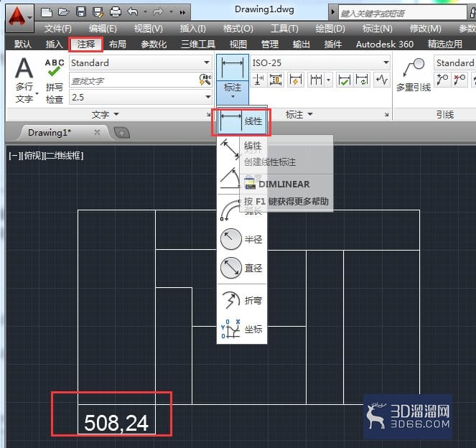The height and width of the screenshot is (448, 476).
Task: Open the 修改(M) menu
Action: 425,29
